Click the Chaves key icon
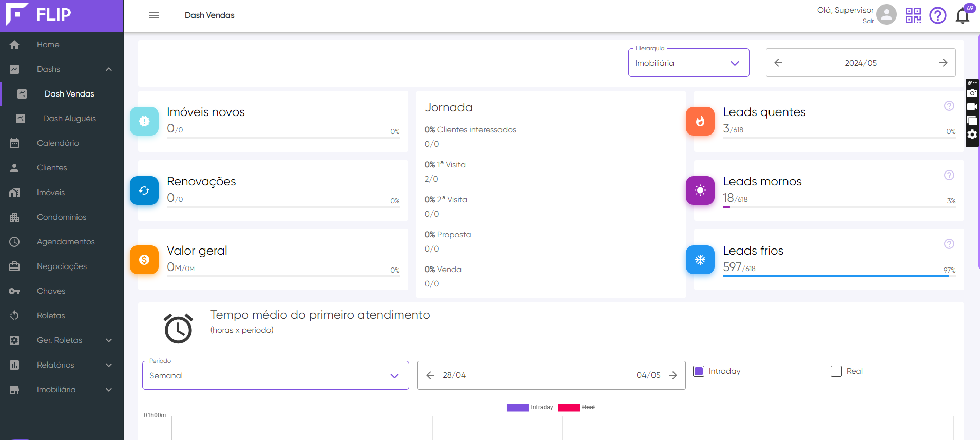Screen dimensions: 980x440 click(x=14, y=291)
